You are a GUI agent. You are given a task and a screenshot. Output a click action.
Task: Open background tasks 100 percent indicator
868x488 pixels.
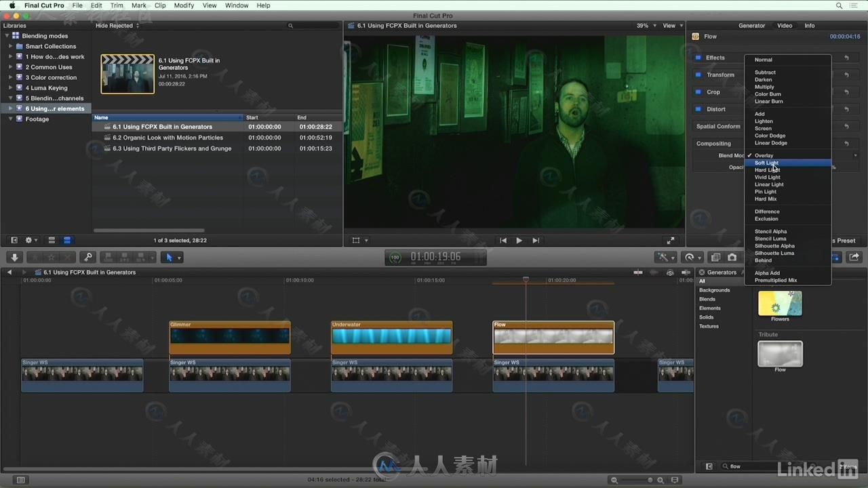395,258
